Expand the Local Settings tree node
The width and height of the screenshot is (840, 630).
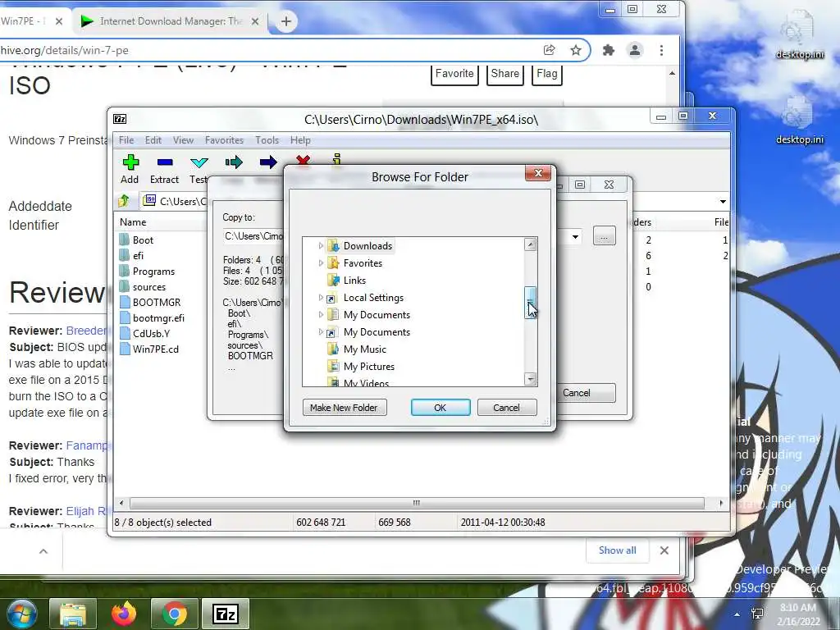click(x=321, y=297)
